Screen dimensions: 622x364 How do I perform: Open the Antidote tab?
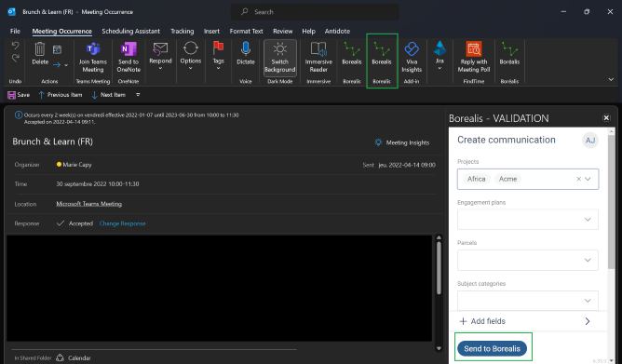(x=337, y=31)
